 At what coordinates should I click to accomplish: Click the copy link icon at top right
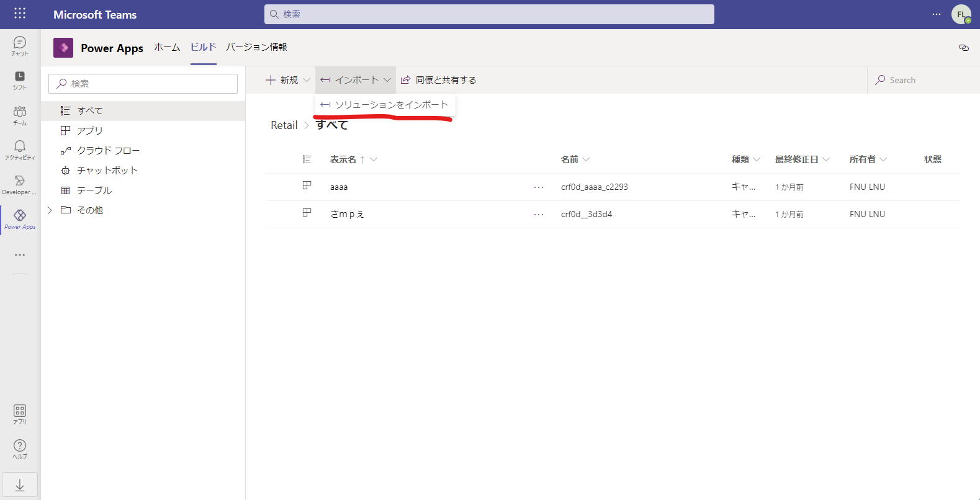point(963,48)
